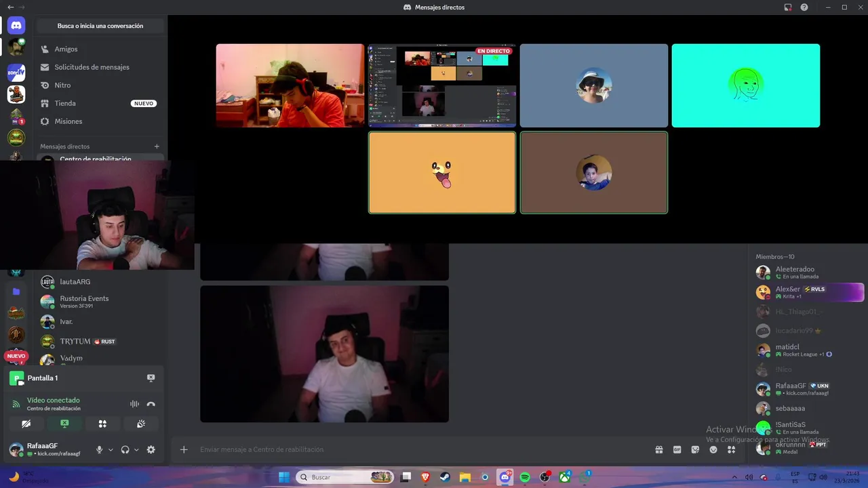
Task: Click Video conectado connection status
Action: pyautogui.click(x=54, y=401)
